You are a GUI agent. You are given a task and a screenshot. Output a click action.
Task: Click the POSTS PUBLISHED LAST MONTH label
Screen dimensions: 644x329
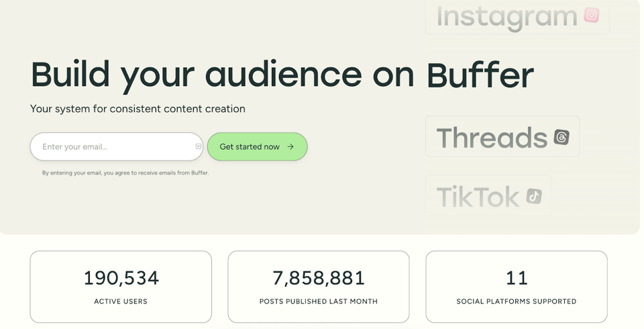pos(319,301)
